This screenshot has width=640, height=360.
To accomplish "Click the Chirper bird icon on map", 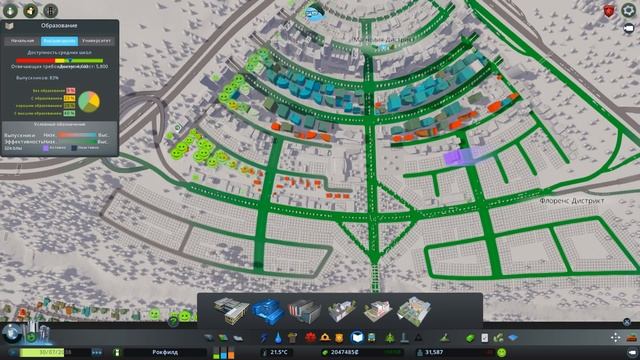I will coord(314,12).
